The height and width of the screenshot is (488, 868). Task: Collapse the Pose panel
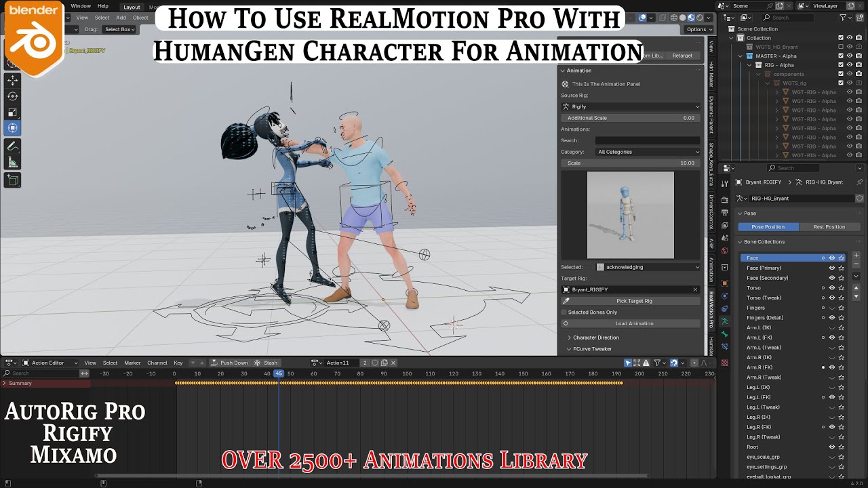pyautogui.click(x=741, y=213)
